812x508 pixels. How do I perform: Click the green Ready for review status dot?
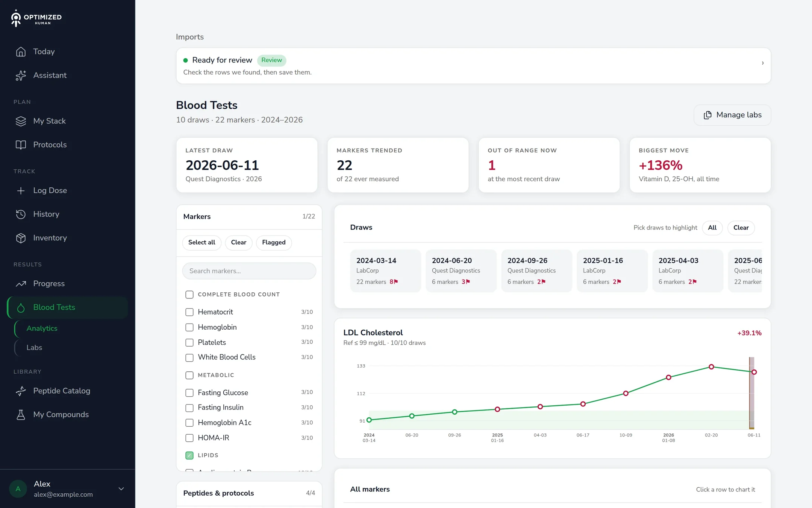[185, 60]
